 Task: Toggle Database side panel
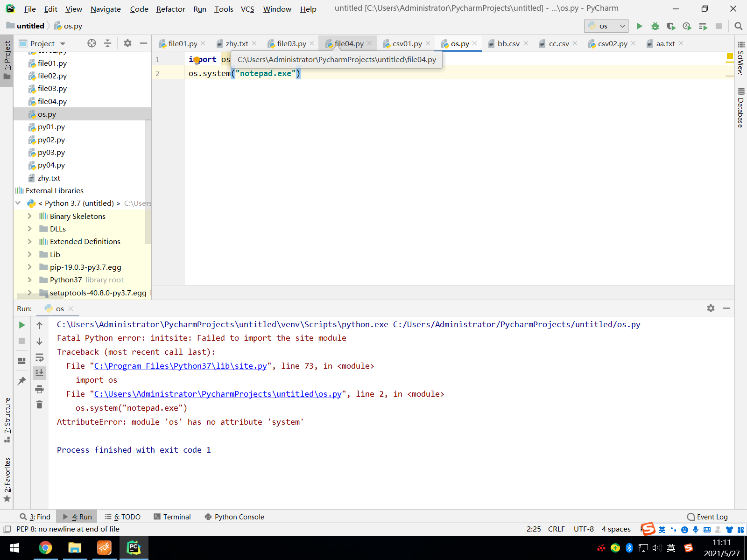point(741,107)
